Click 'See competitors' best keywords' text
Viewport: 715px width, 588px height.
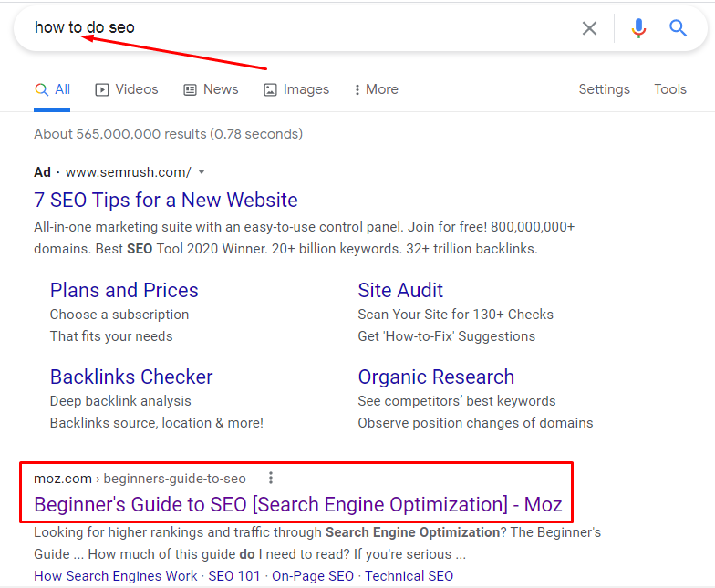coord(457,401)
